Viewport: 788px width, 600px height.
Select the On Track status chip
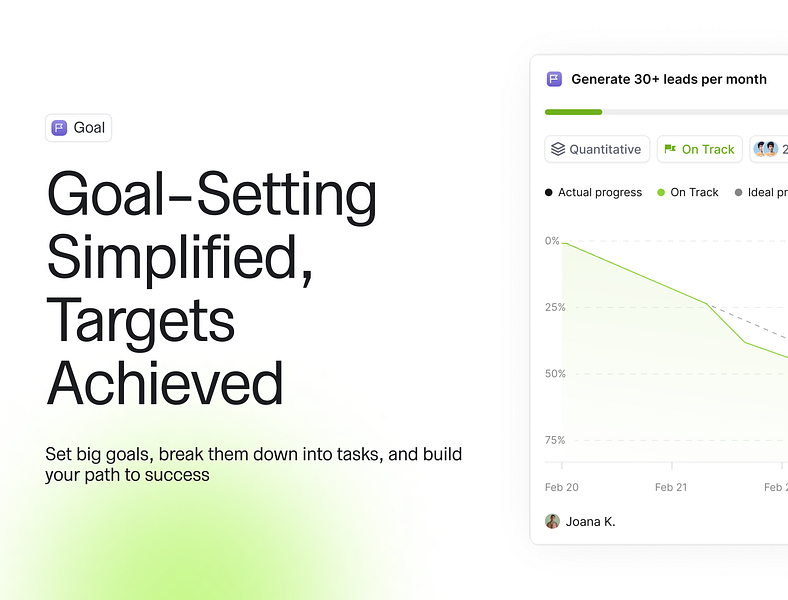(x=700, y=149)
